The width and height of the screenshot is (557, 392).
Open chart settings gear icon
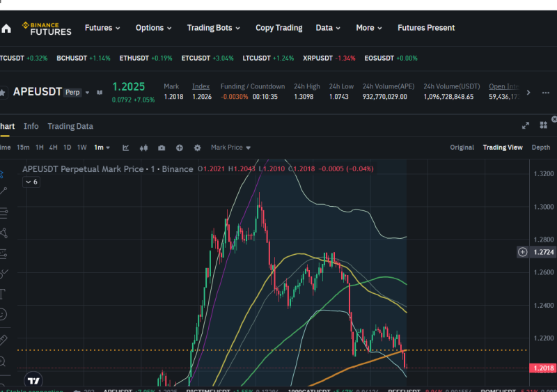point(198,148)
